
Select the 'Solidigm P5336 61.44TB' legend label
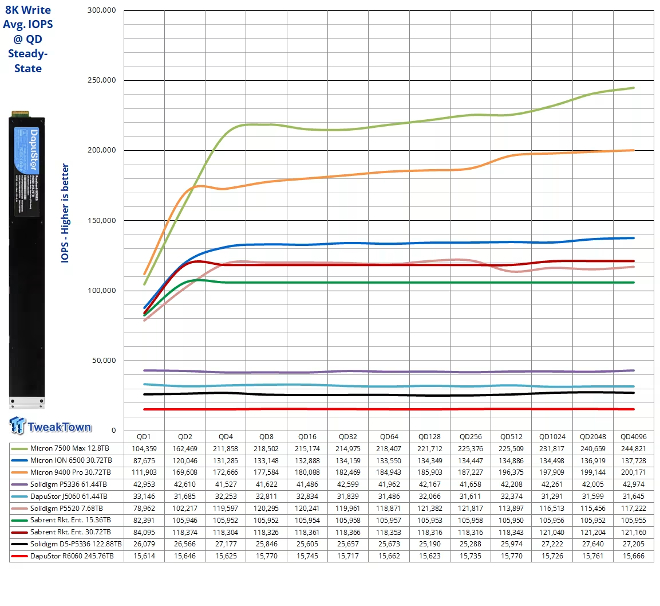(x=69, y=484)
